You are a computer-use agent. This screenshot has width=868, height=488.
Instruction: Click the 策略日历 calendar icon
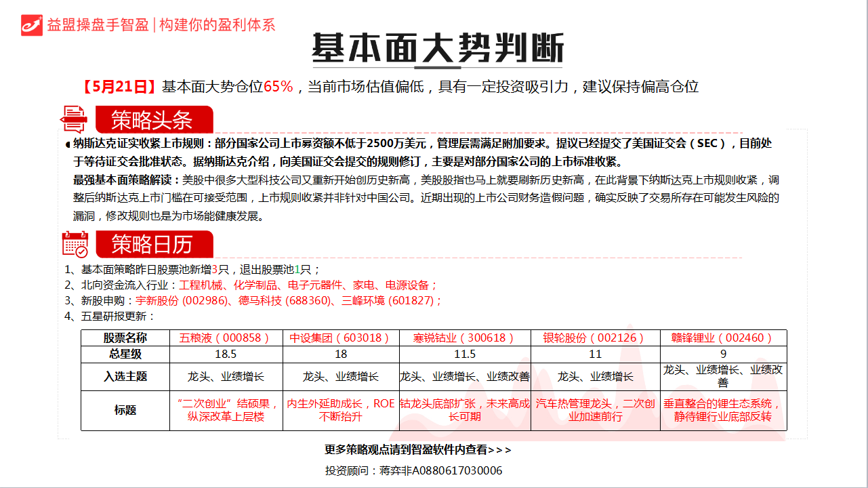(75, 245)
